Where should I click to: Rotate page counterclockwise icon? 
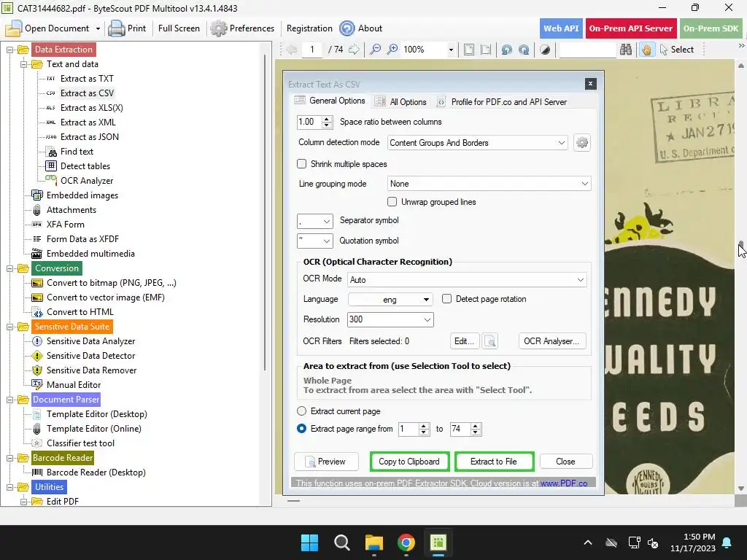507,50
